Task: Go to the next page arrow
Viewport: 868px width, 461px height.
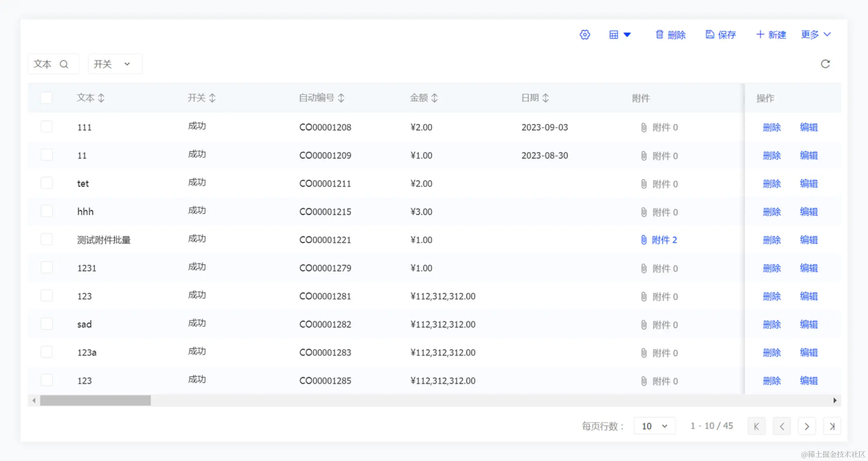Action: pyautogui.click(x=807, y=426)
